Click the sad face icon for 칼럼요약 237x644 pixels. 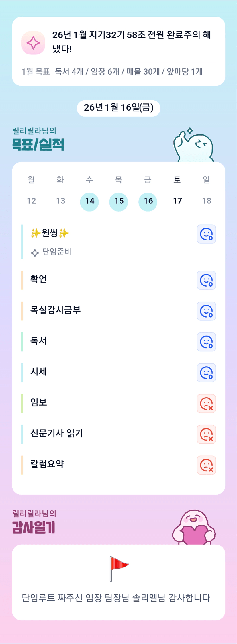pos(206,465)
